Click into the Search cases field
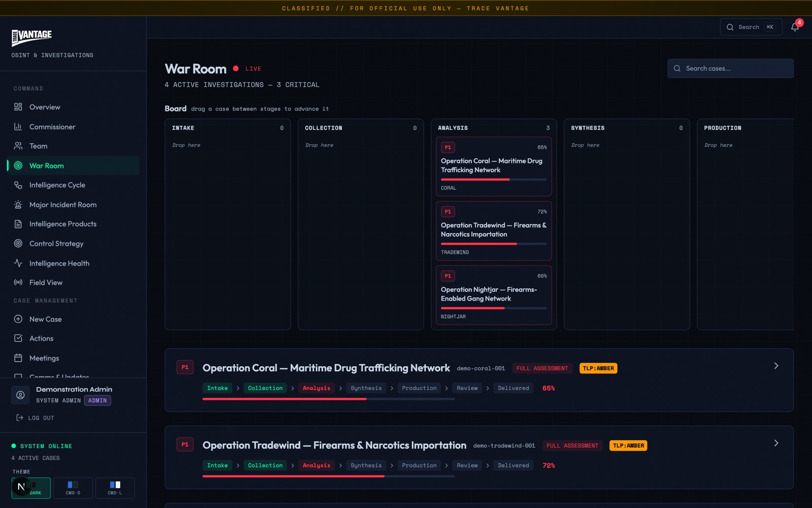The height and width of the screenshot is (508, 812). (x=730, y=68)
